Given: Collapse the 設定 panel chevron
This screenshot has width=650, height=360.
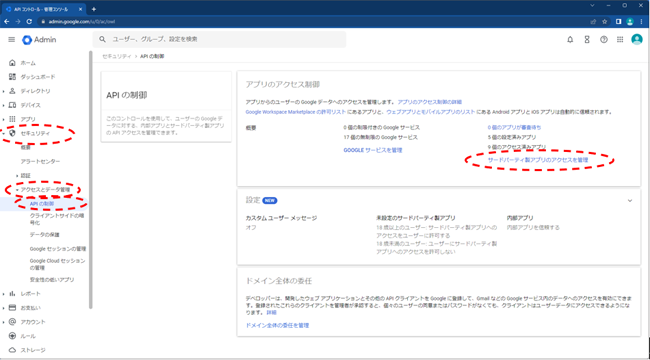Looking at the screenshot, I should pos(630,201).
